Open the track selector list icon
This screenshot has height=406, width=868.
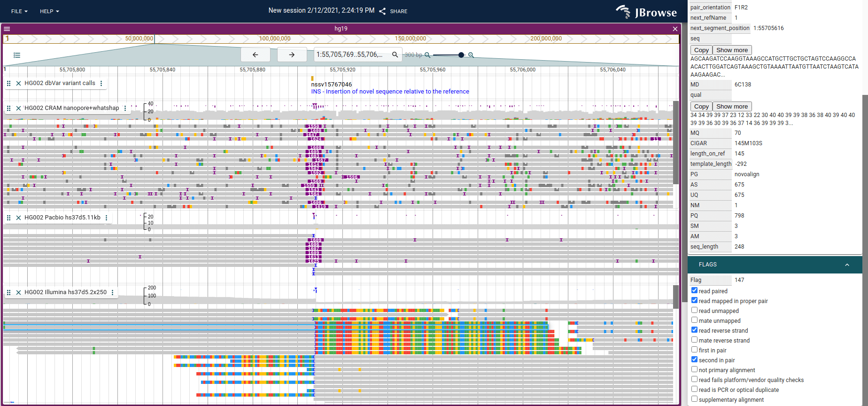coord(17,55)
